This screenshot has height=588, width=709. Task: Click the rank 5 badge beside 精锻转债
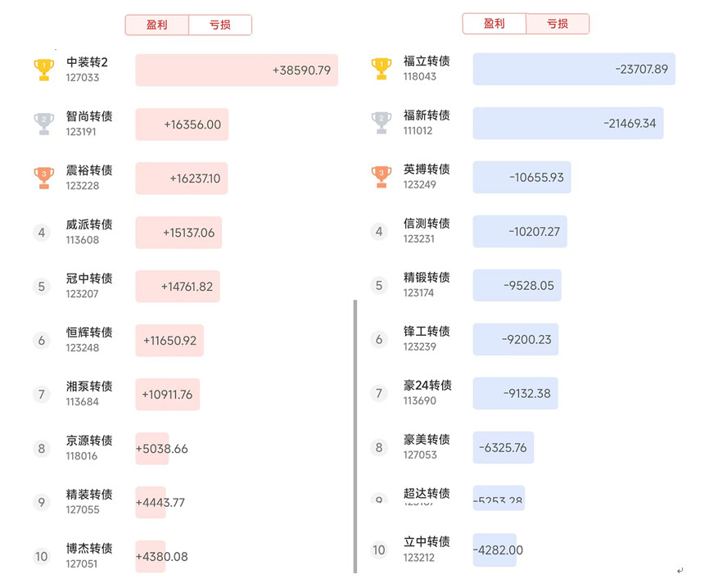pos(378,285)
